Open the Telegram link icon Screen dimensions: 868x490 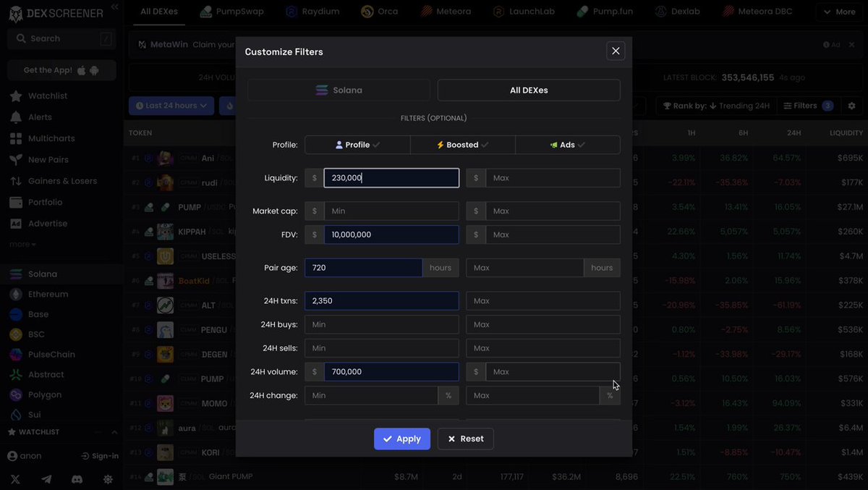click(46, 479)
